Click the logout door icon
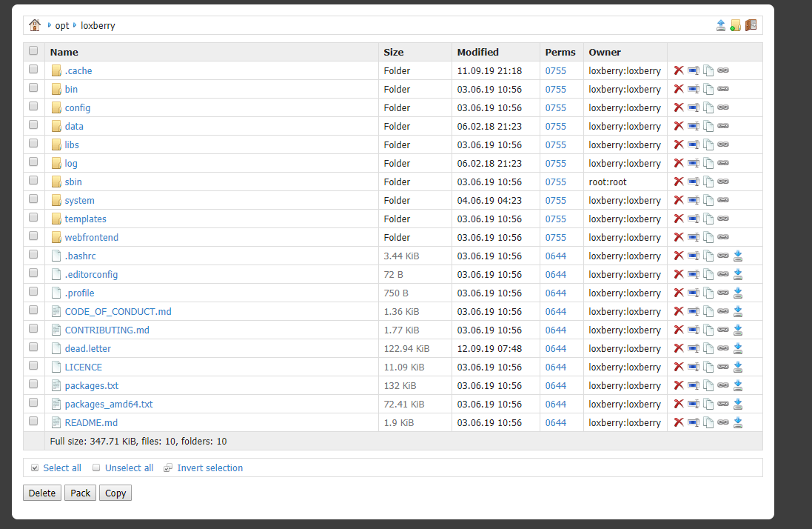Screen dimensions: 812x529 [751, 25]
